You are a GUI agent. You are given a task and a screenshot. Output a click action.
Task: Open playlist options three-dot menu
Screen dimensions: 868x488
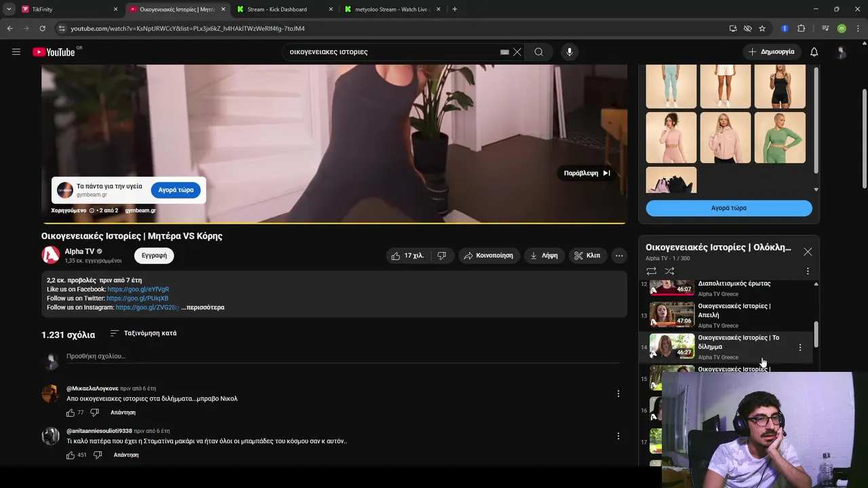[x=808, y=271]
